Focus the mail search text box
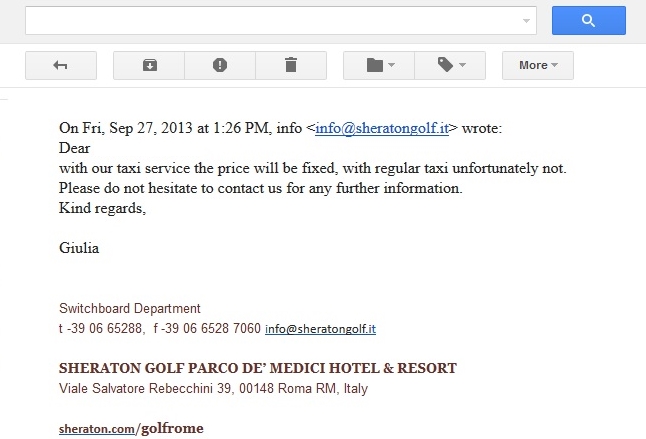Screen dimensions: 646x439 pos(270,20)
